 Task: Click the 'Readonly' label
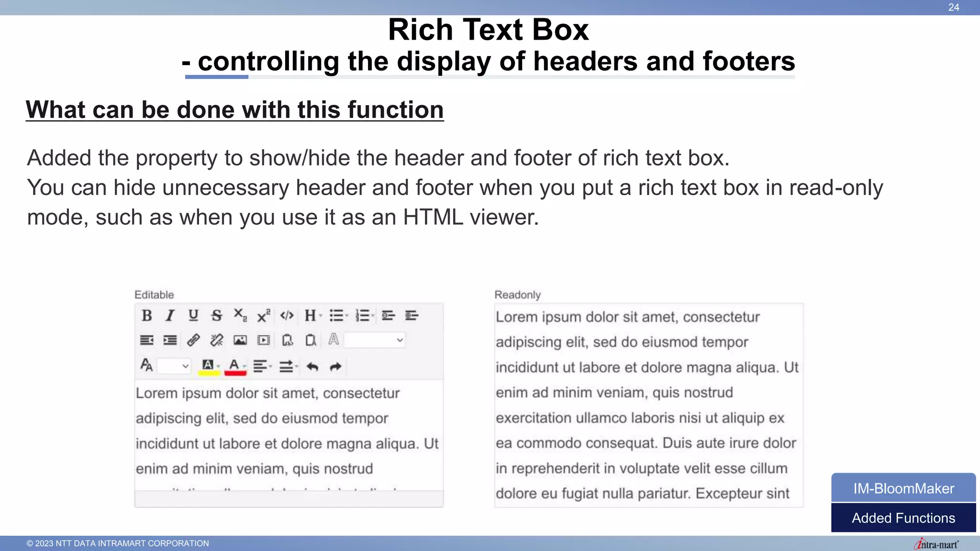click(518, 295)
